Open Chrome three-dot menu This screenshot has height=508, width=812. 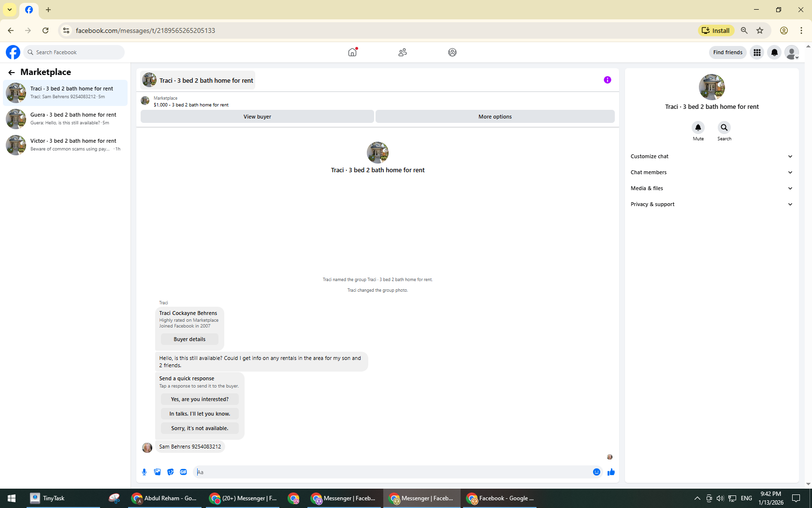coord(801,30)
